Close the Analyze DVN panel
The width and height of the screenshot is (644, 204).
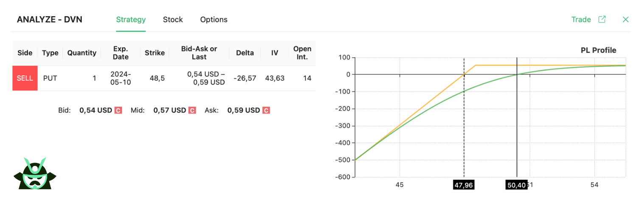click(625, 19)
